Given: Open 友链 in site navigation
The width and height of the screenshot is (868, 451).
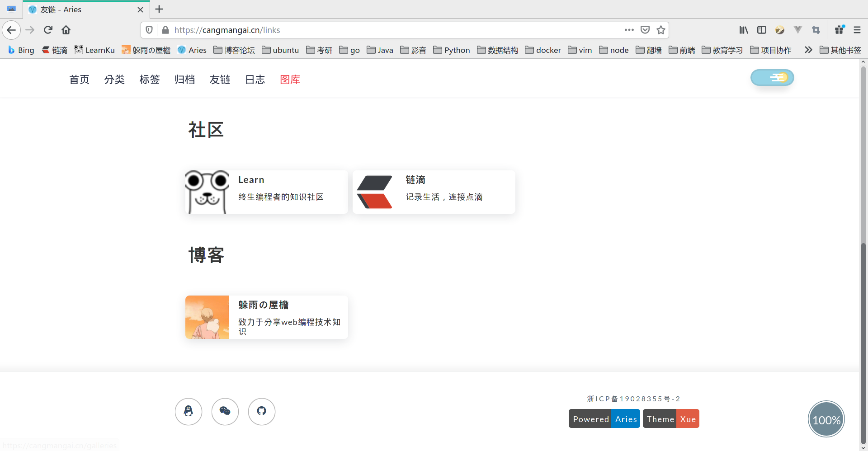Looking at the screenshot, I should (220, 80).
